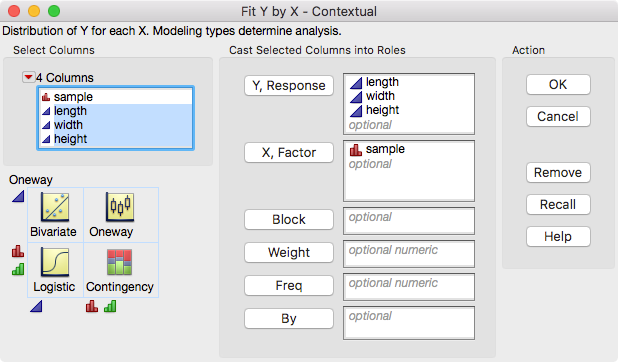Click the green ordinal icon beside Logistic
Screen dimensions: 618x362
[18, 269]
